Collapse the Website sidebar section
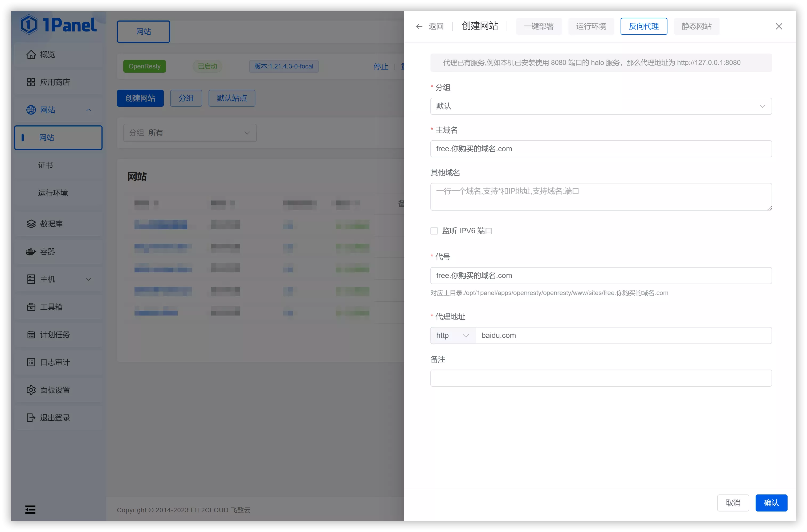 89,110
